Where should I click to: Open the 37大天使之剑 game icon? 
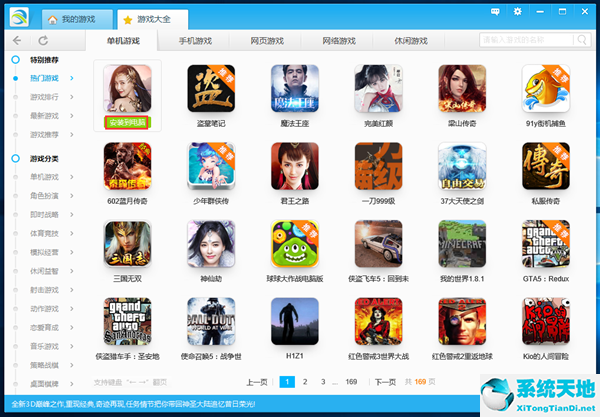pyautogui.click(x=462, y=166)
